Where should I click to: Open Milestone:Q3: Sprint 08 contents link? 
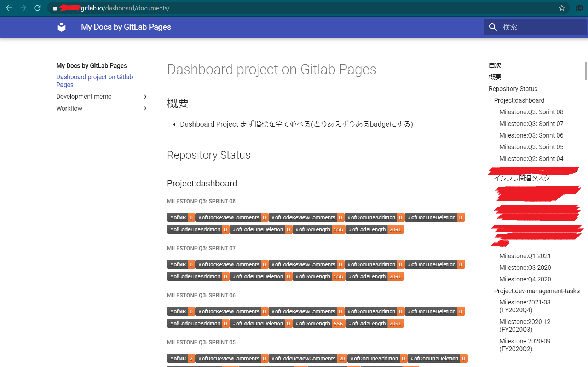point(531,112)
